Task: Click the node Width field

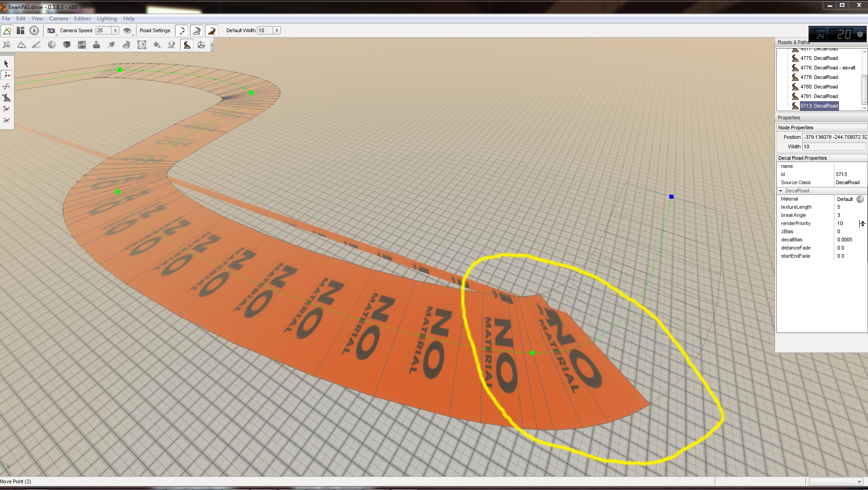Action: pos(834,147)
